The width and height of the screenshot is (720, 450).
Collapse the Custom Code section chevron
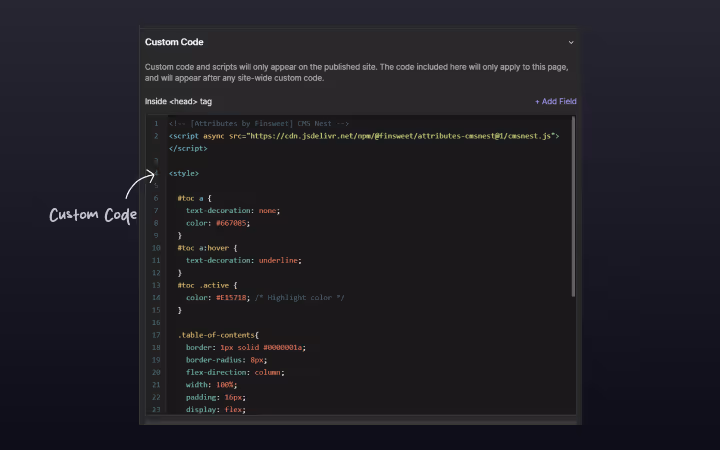(x=571, y=42)
